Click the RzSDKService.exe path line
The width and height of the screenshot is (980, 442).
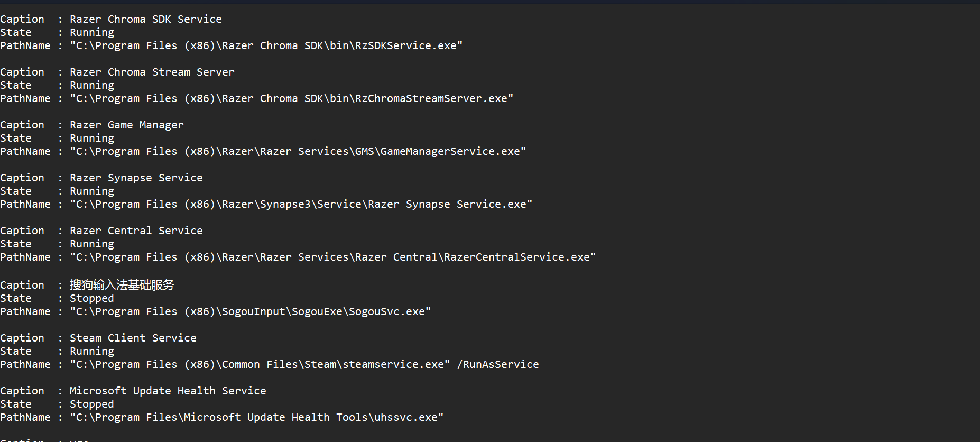coord(266,45)
